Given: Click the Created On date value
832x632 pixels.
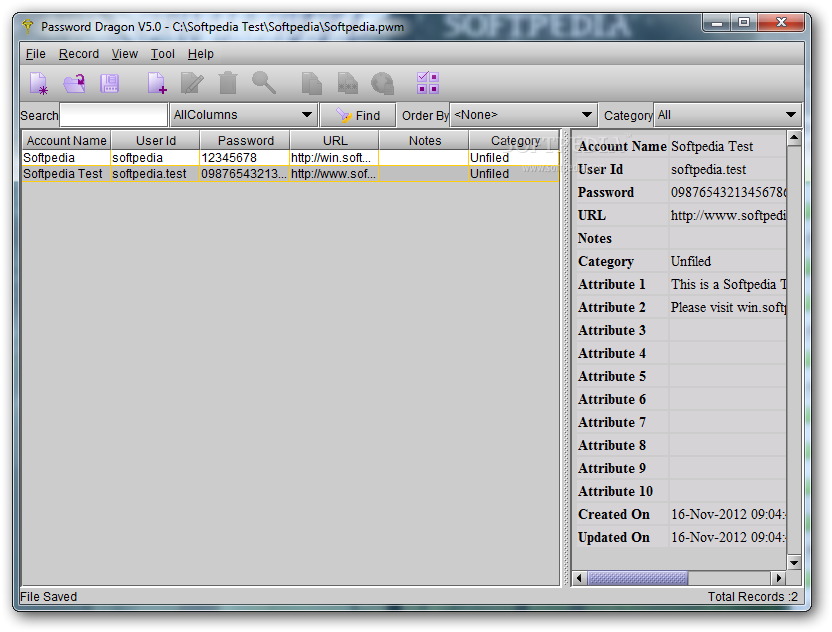Looking at the screenshot, I should click(x=728, y=514).
